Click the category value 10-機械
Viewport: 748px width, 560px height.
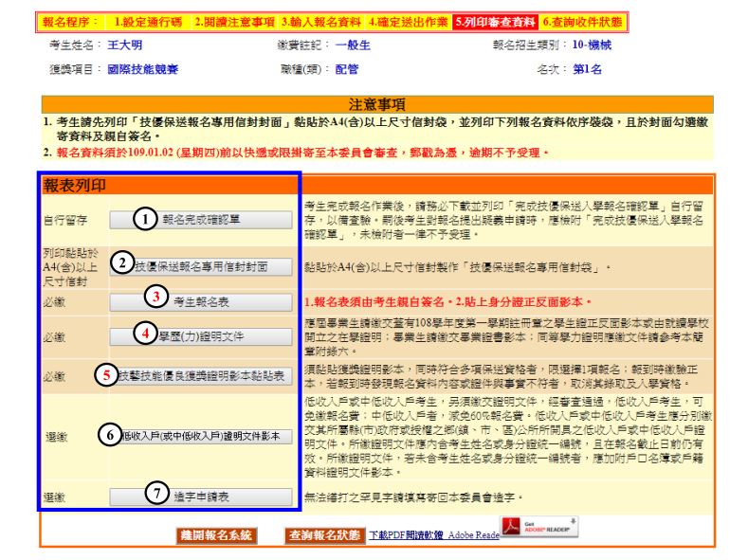click(x=592, y=45)
